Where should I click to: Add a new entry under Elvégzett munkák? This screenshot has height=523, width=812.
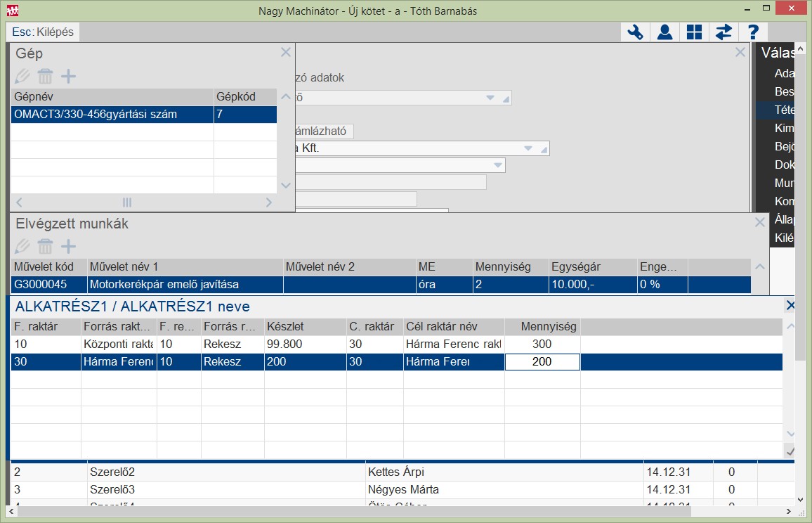click(x=68, y=246)
